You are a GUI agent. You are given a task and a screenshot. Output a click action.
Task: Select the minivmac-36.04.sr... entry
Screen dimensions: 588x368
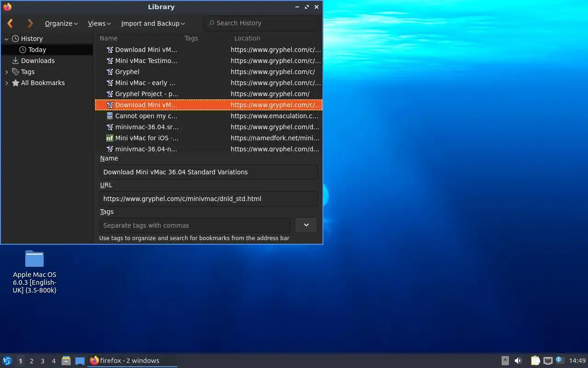click(209, 127)
